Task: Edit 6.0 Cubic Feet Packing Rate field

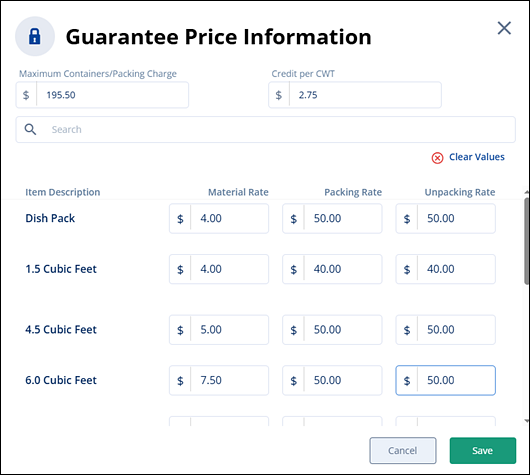Action: pyautogui.click(x=332, y=380)
